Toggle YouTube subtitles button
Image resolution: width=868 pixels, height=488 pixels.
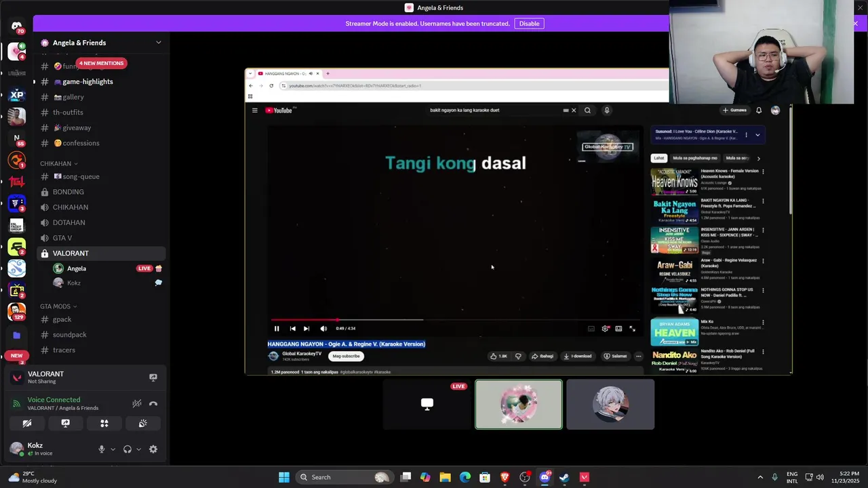click(591, 329)
